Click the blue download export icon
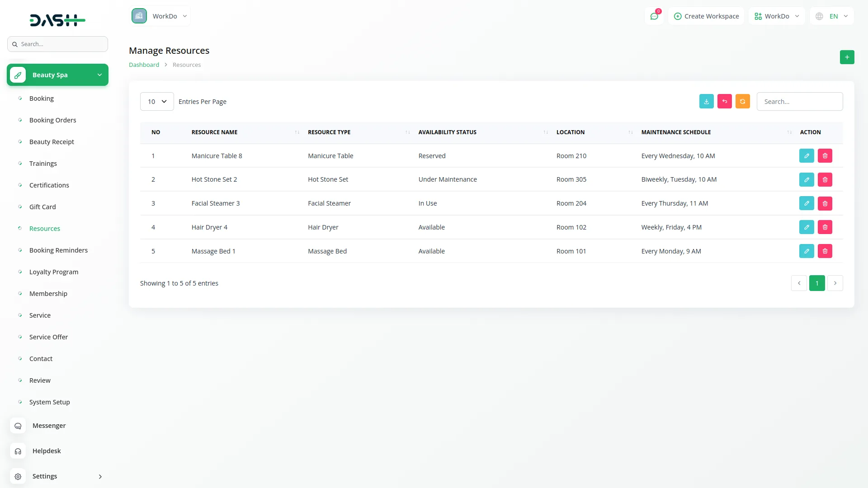 click(706, 101)
